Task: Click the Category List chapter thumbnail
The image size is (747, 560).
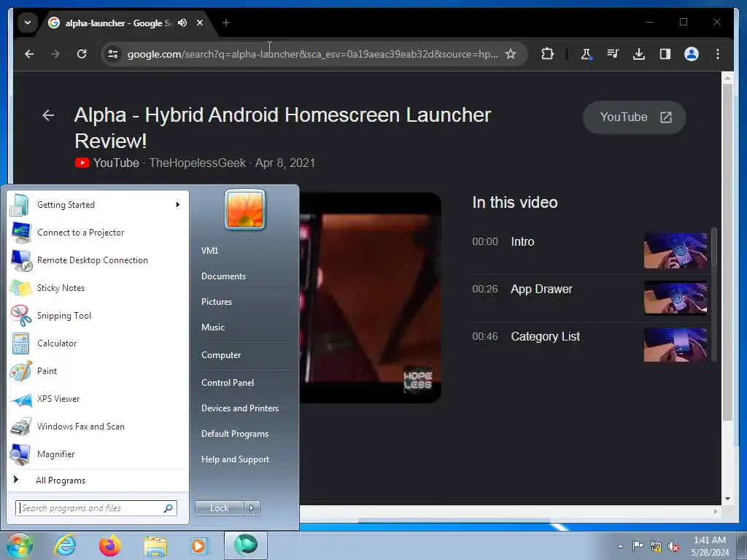Action: [675, 345]
